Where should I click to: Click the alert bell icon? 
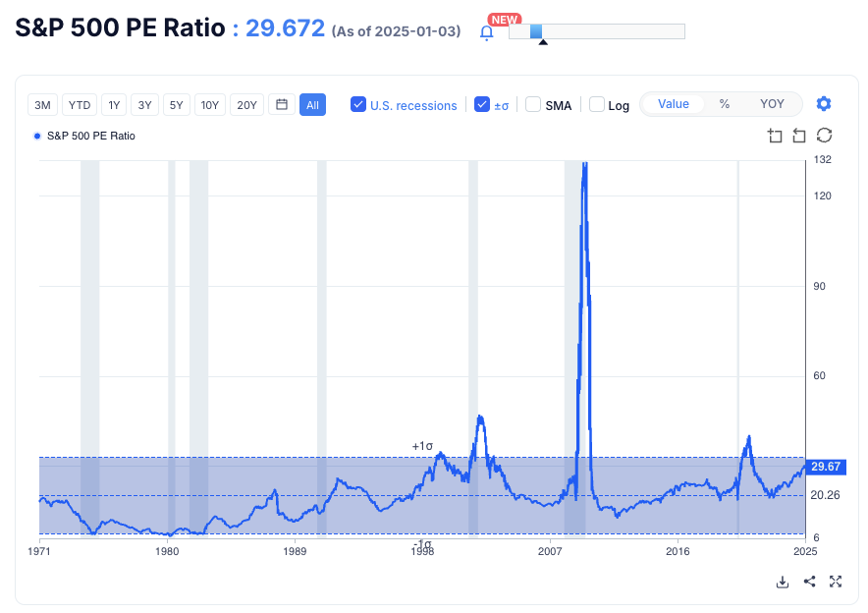click(487, 33)
